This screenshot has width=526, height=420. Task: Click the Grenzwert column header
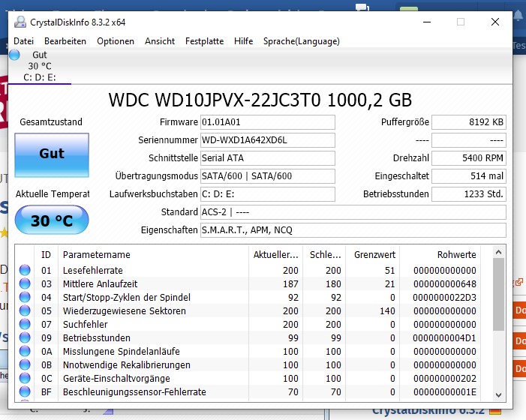(x=373, y=255)
